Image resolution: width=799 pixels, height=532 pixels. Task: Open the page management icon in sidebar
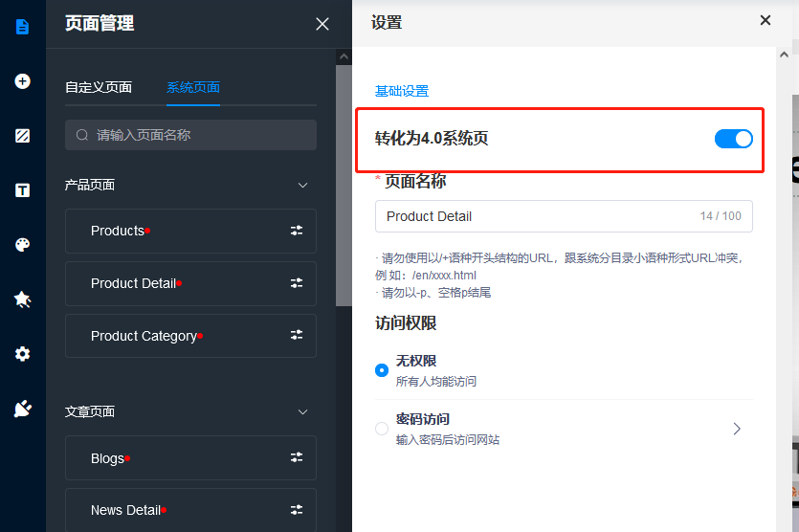tap(23, 26)
